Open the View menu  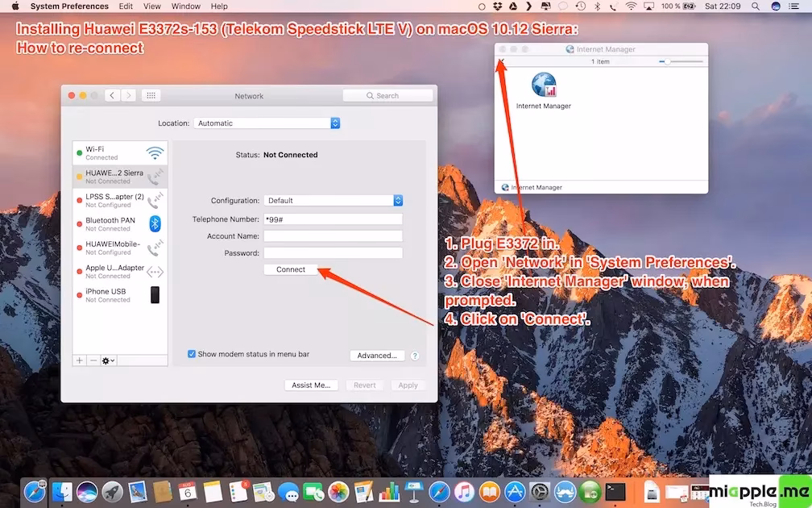click(151, 6)
